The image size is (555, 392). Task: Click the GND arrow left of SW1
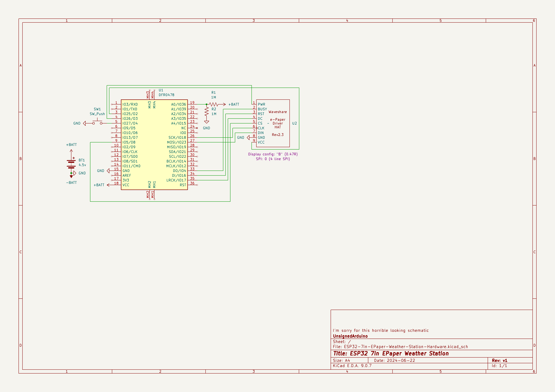(x=84, y=123)
